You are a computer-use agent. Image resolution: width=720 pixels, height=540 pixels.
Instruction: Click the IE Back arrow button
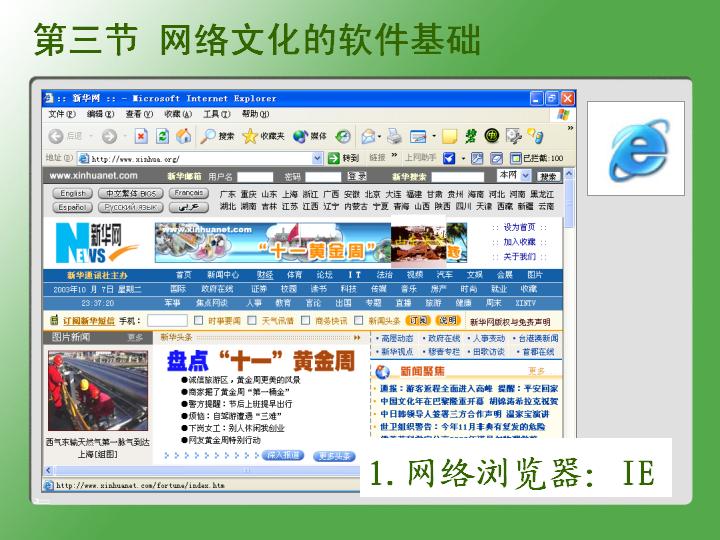56,136
